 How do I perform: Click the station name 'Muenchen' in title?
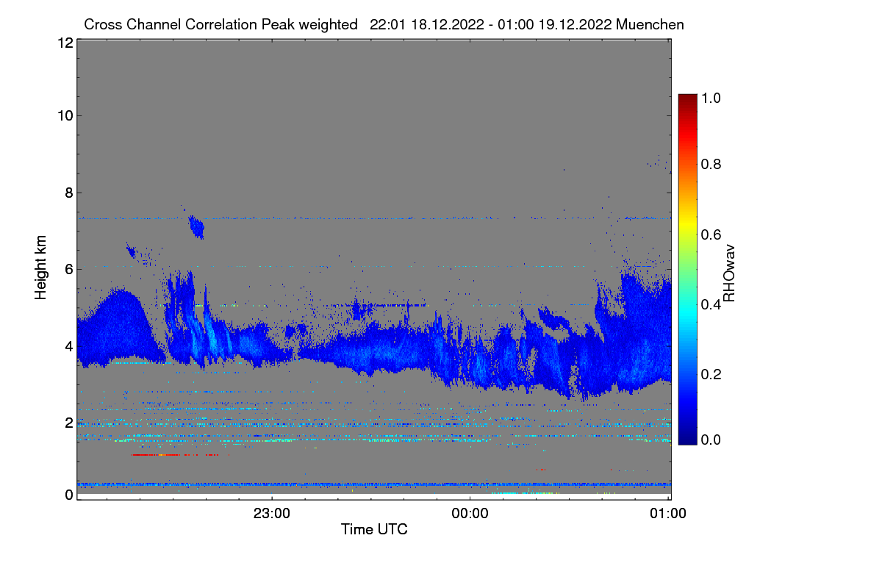click(651, 24)
